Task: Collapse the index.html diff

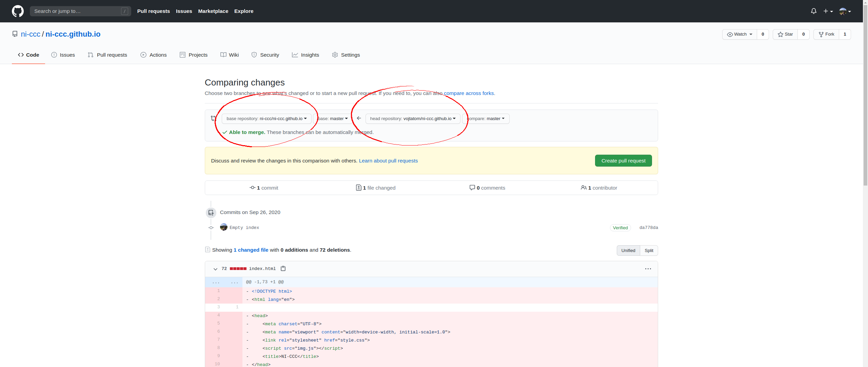Action: 215,269
